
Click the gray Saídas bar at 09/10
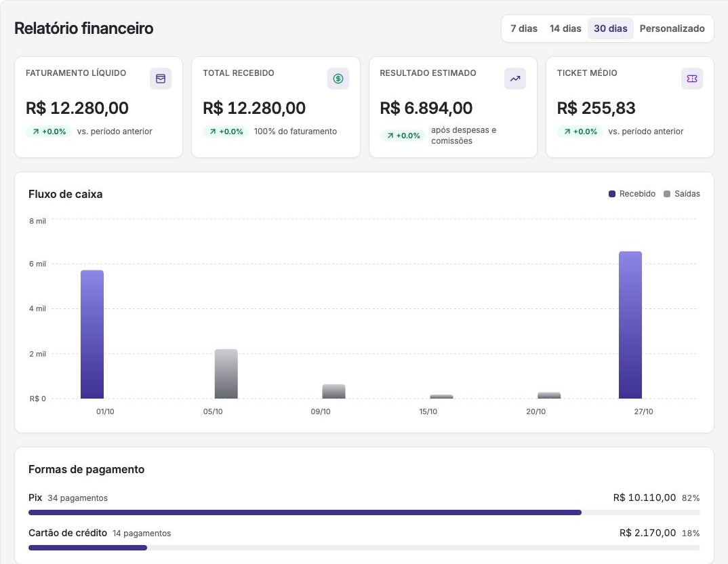333,391
